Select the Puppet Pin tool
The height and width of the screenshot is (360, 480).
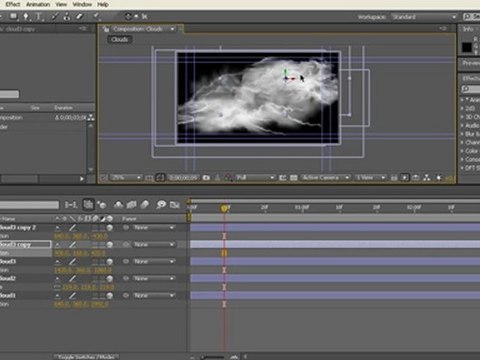tap(96, 16)
